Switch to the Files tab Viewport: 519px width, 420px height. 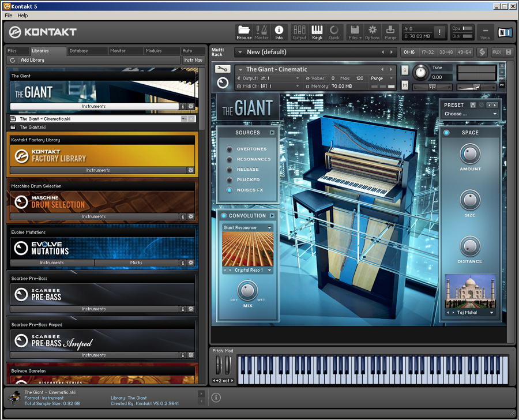[18, 51]
